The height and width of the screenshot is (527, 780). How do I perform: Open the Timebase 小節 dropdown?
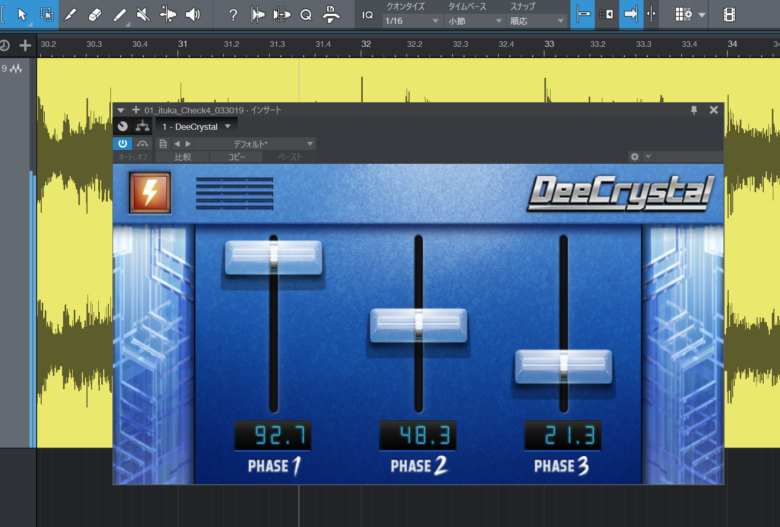(474, 21)
